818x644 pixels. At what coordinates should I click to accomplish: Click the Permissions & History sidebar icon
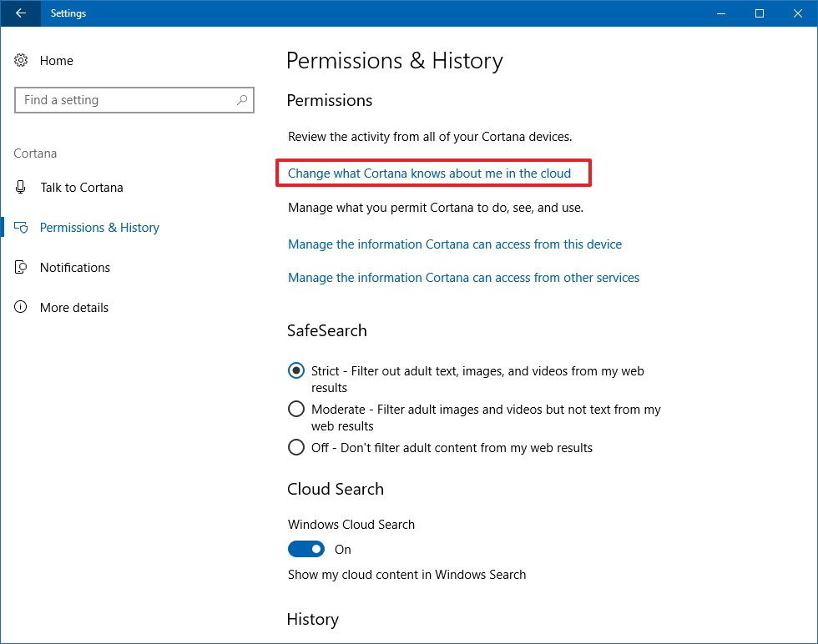[21, 227]
